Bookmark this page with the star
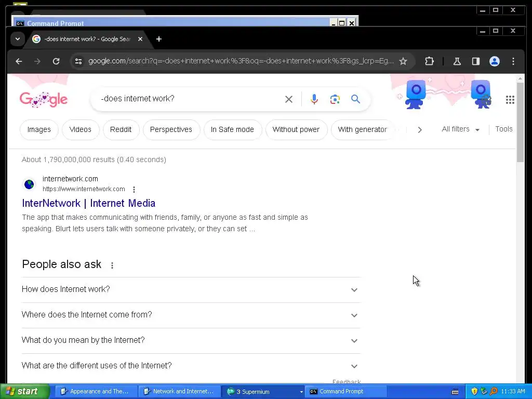 pos(403,61)
